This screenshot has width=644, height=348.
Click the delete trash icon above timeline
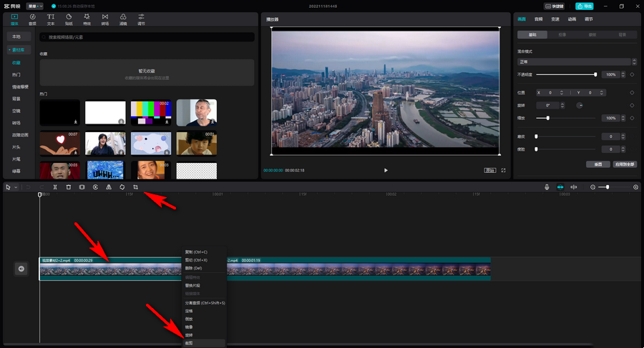pos(69,187)
